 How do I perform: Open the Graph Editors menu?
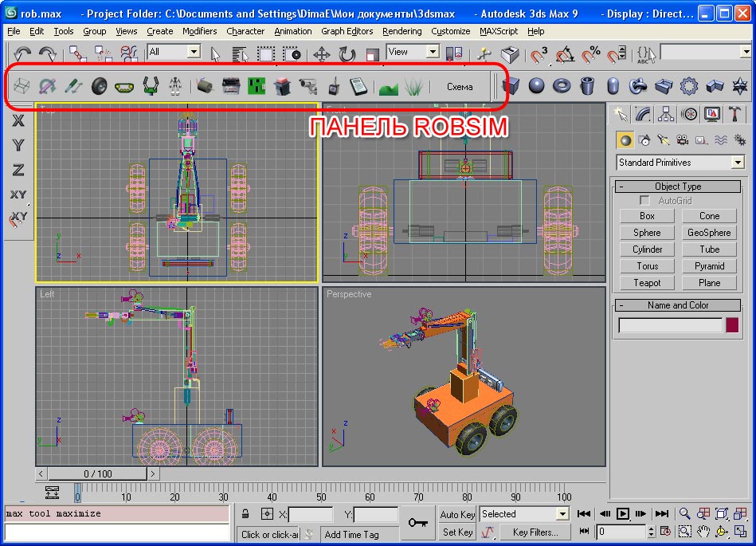click(x=347, y=31)
